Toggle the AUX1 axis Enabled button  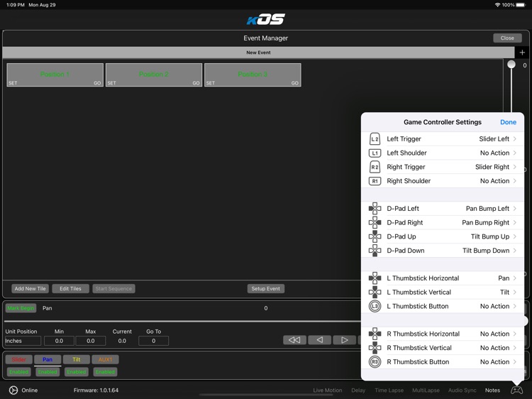point(105,372)
